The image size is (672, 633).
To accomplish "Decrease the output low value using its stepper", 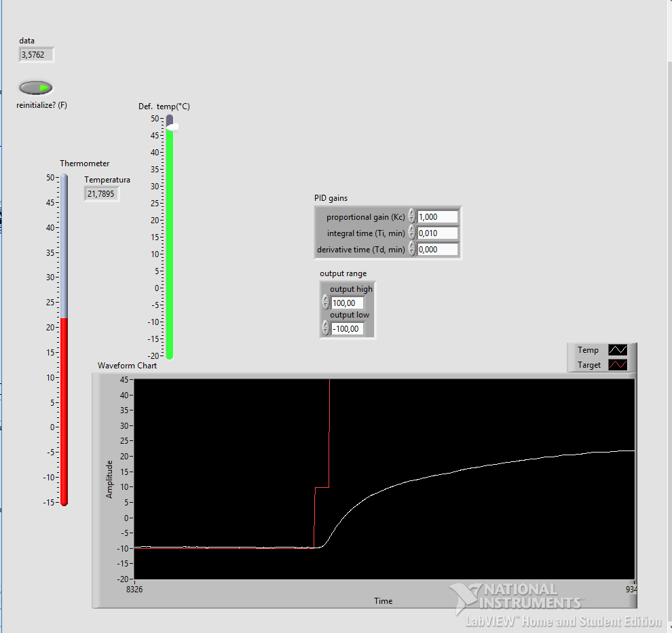I will (325, 330).
